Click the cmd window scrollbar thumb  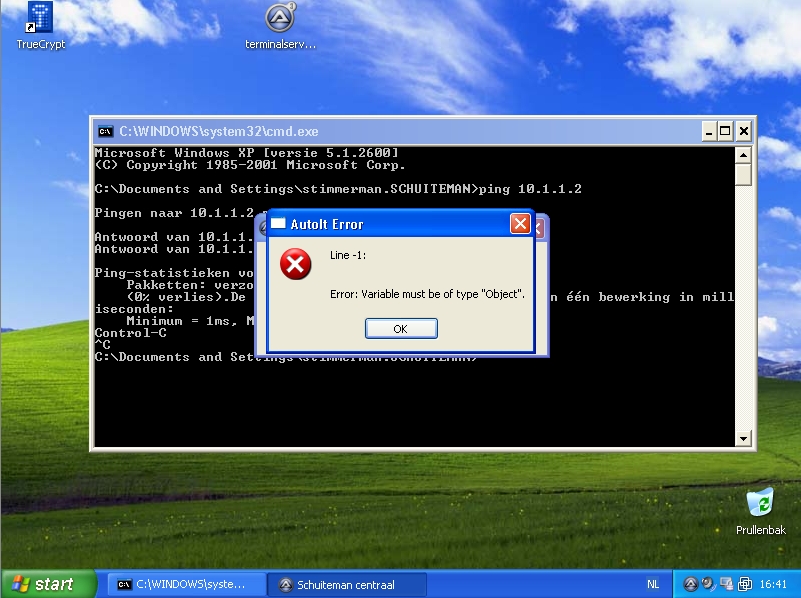click(743, 174)
